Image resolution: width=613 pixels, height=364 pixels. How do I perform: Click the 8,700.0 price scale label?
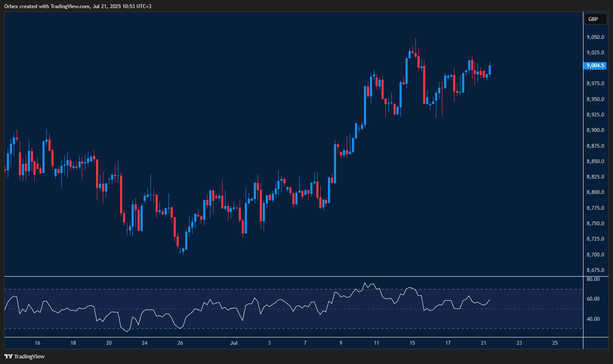click(x=595, y=255)
